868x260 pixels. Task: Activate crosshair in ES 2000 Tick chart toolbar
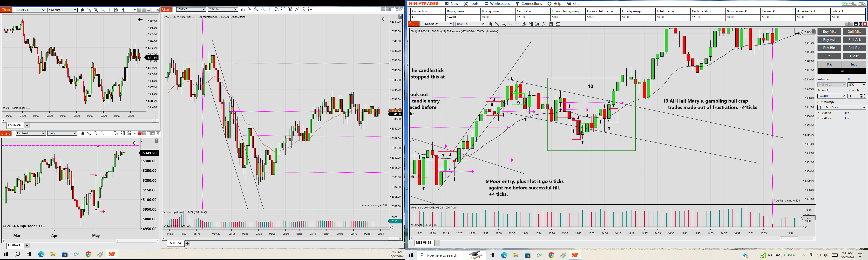tap(270, 9)
